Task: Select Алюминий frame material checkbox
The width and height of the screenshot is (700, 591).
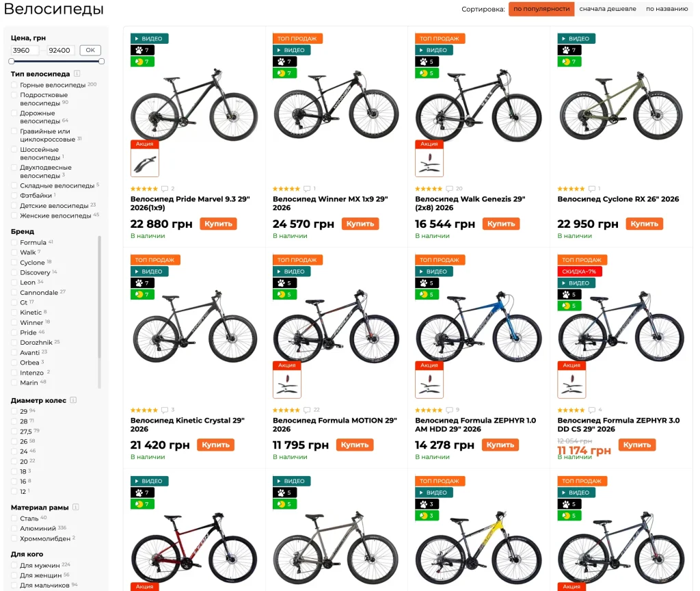Action: tap(14, 529)
